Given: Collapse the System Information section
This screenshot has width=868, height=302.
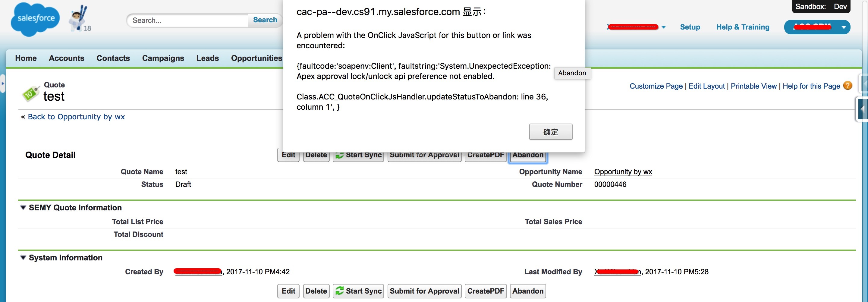Looking at the screenshot, I should click(23, 257).
